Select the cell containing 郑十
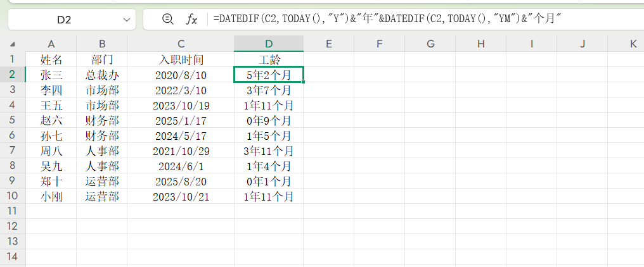 [51, 181]
